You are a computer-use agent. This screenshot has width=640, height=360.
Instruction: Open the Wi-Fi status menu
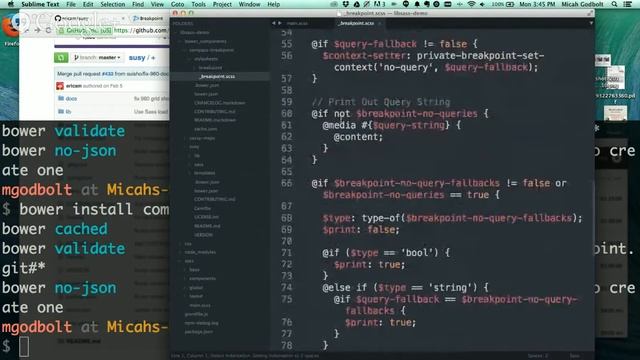point(471,4)
